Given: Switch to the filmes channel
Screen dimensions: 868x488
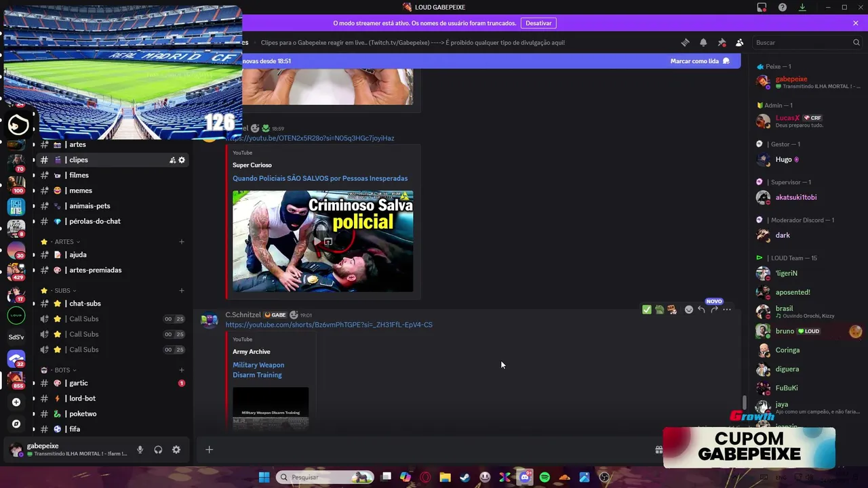Looking at the screenshot, I should (x=113, y=175).
